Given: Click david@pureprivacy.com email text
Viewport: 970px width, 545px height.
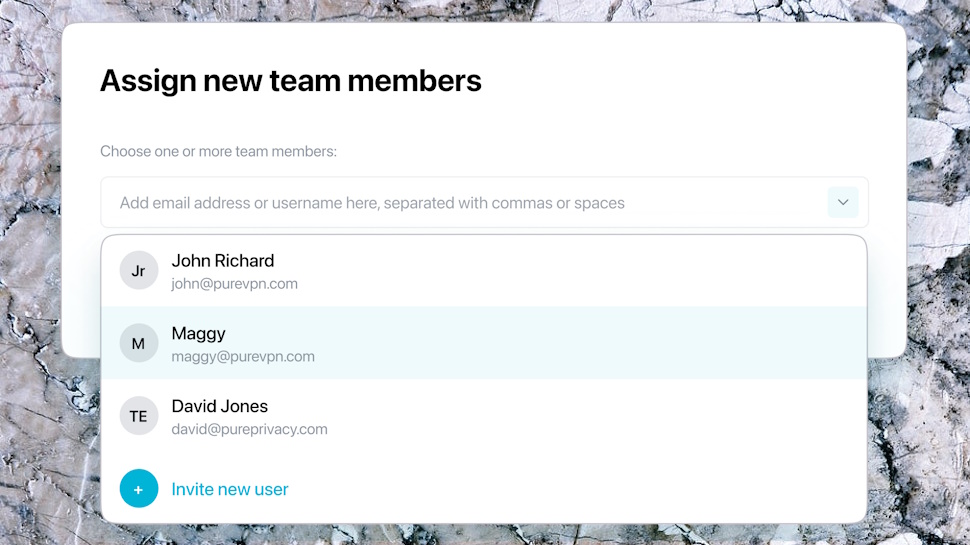Looking at the screenshot, I should (x=249, y=429).
